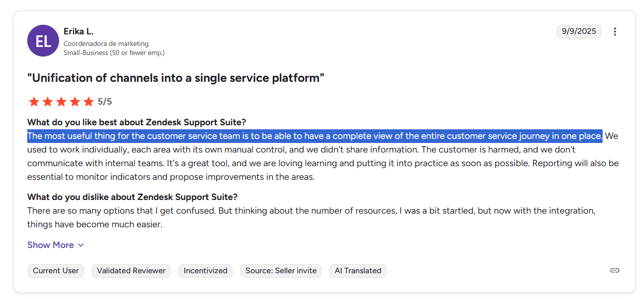Copy review link via chain icon
Viewport: 644px width, 299px height.
pos(615,270)
